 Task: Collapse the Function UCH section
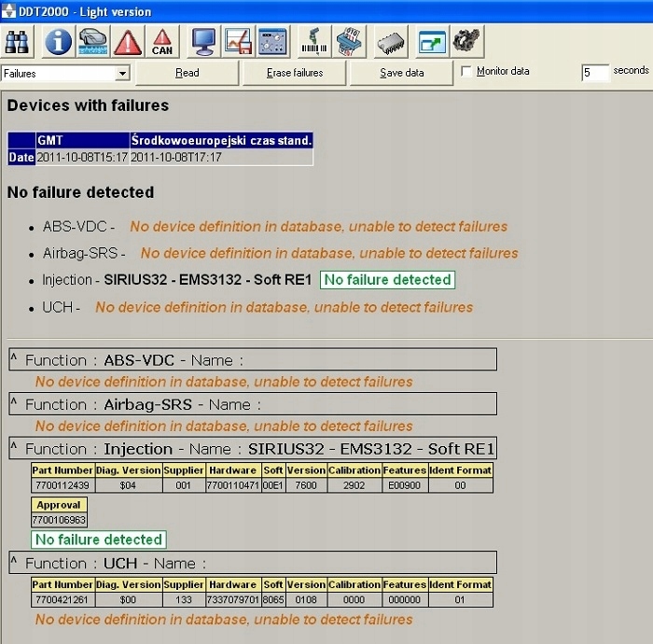click(x=14, y=561)
